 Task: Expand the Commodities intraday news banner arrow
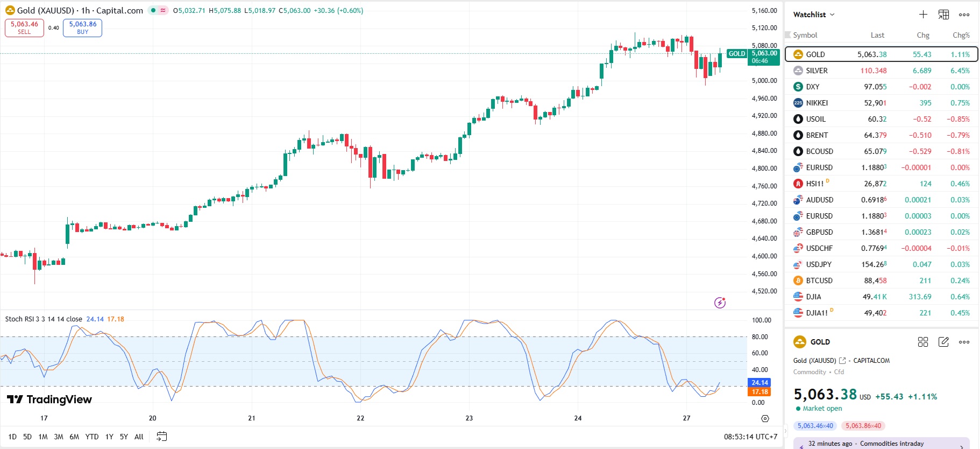coord(962,446)
